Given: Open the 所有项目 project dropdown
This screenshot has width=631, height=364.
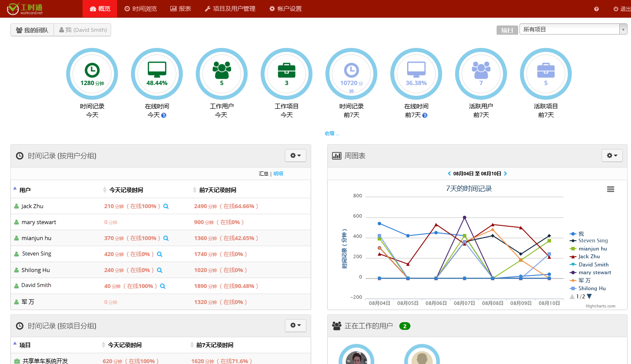Looking at the screenshot, I should click(573, 29).
